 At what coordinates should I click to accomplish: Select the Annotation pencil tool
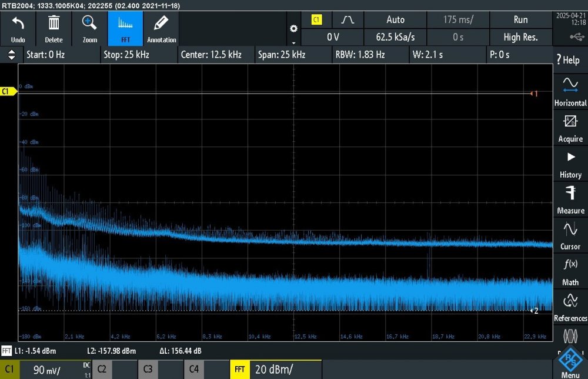coord(161,24)
